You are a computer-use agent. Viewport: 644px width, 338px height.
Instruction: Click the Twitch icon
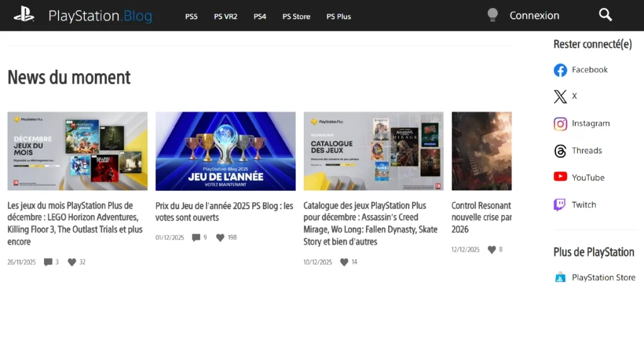[x=560, y=205]
